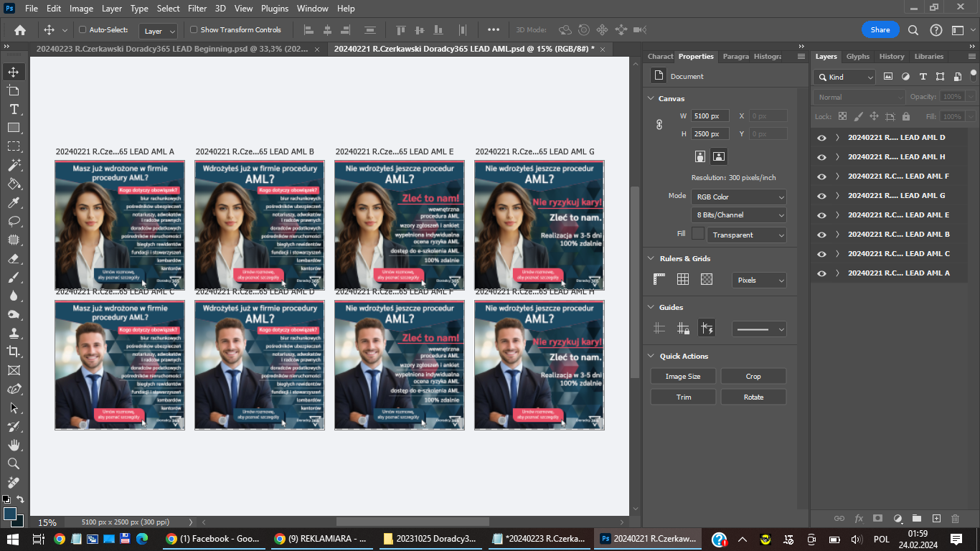Click the foreground color swatch

click(10, 513)
